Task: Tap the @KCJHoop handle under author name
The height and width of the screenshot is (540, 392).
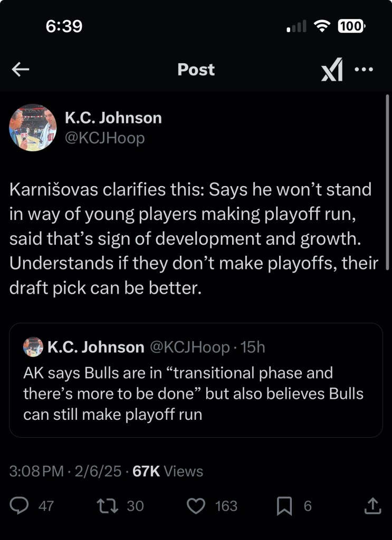Action: point(104,138)
